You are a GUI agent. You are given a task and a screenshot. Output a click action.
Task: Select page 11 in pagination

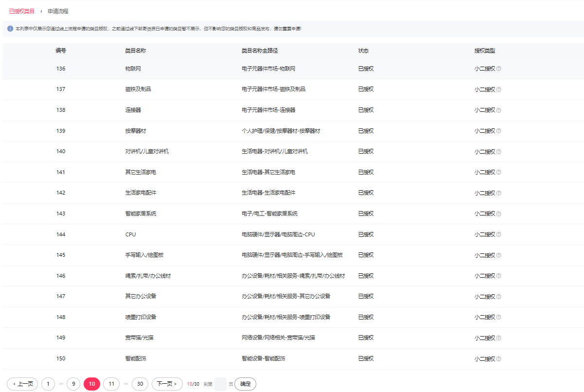pyautogui.click(x=111, y=384)
